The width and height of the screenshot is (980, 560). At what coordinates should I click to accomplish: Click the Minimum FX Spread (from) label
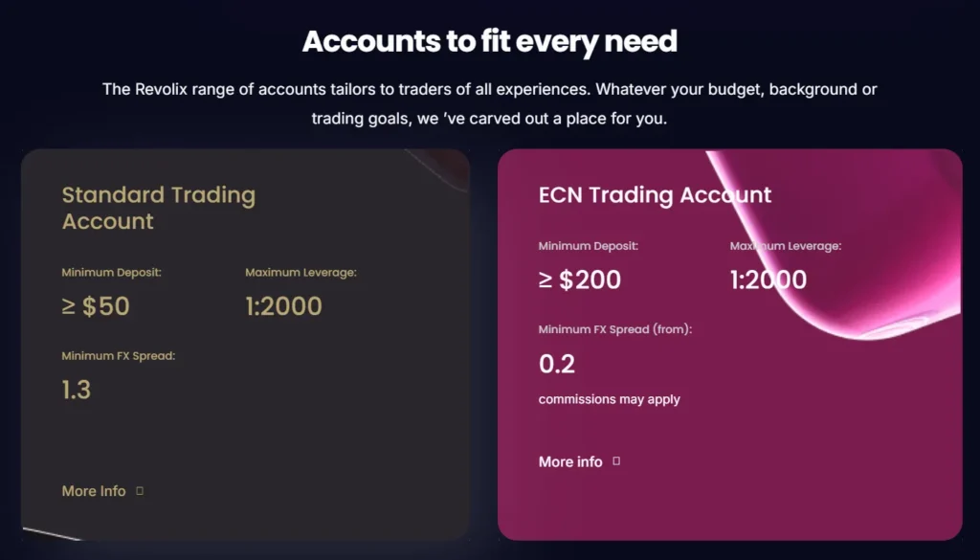point(614,329)
